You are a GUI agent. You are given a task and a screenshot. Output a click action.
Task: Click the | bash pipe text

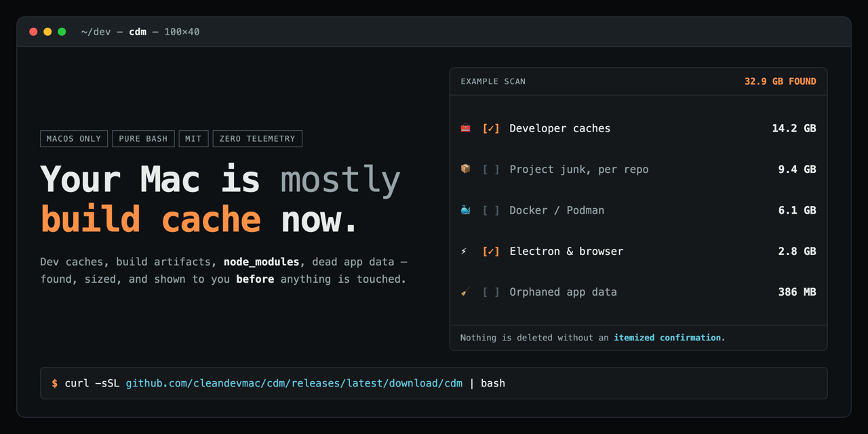coord(488,383)
